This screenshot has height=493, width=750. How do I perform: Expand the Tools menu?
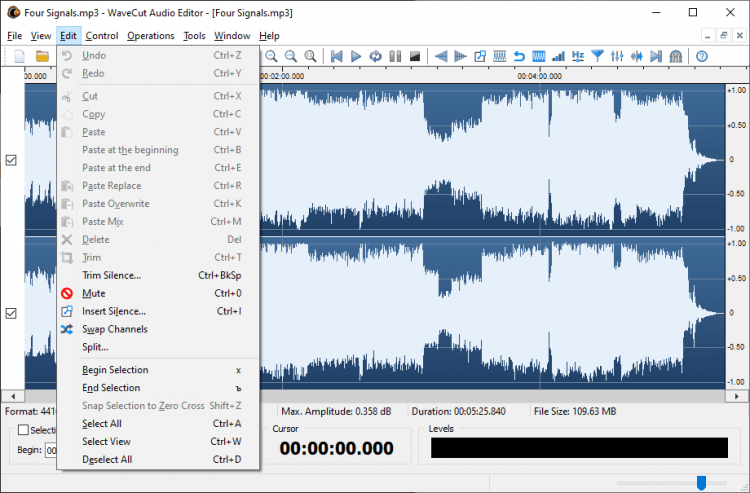(194, 36)
